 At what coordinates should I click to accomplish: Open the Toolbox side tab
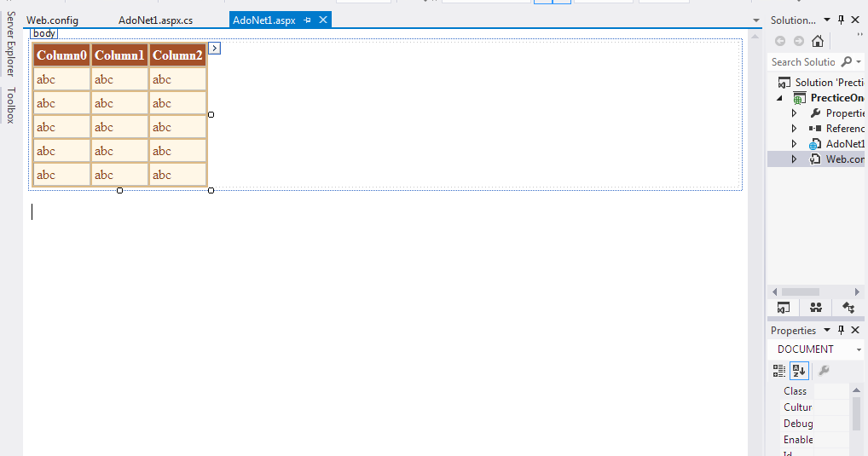[x=10, y=105]
